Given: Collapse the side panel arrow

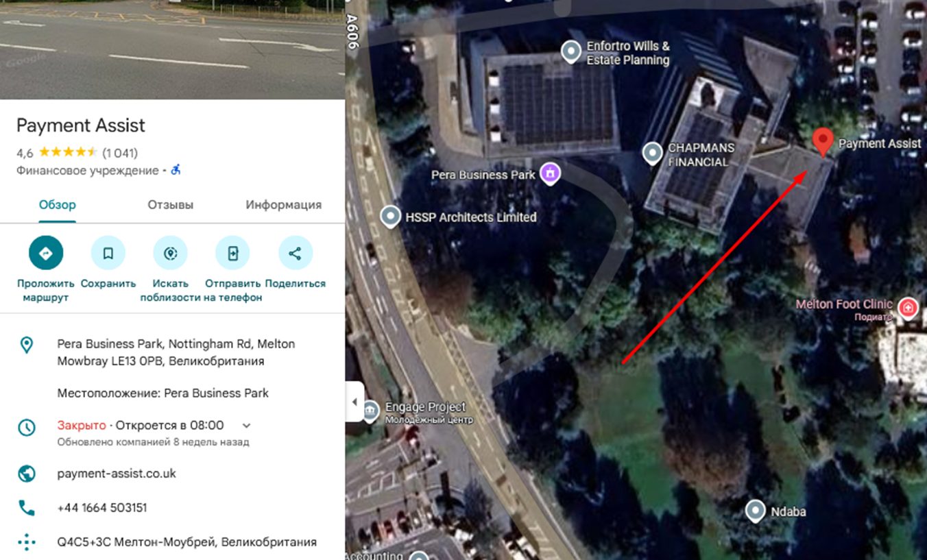Looking at the screenshot, I should [354, 402].
